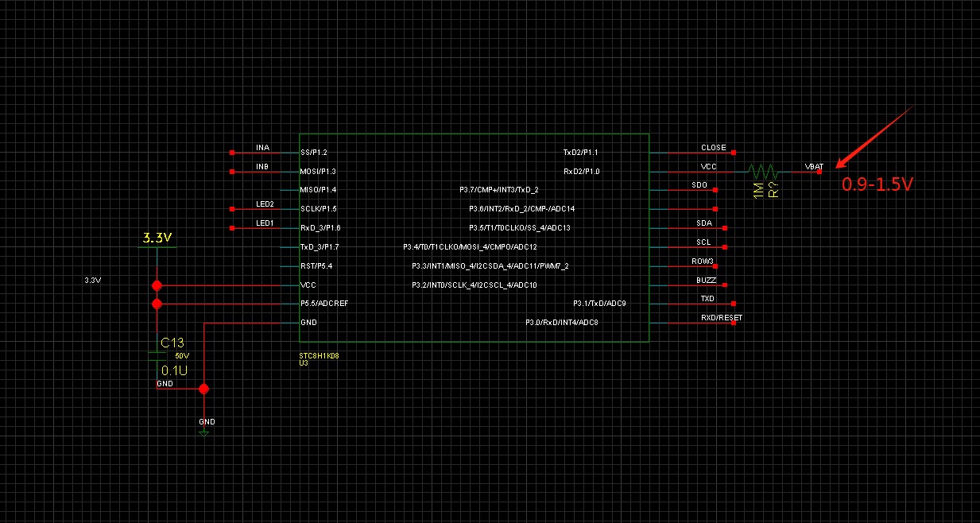Select the SDO net label

point(699,185)
